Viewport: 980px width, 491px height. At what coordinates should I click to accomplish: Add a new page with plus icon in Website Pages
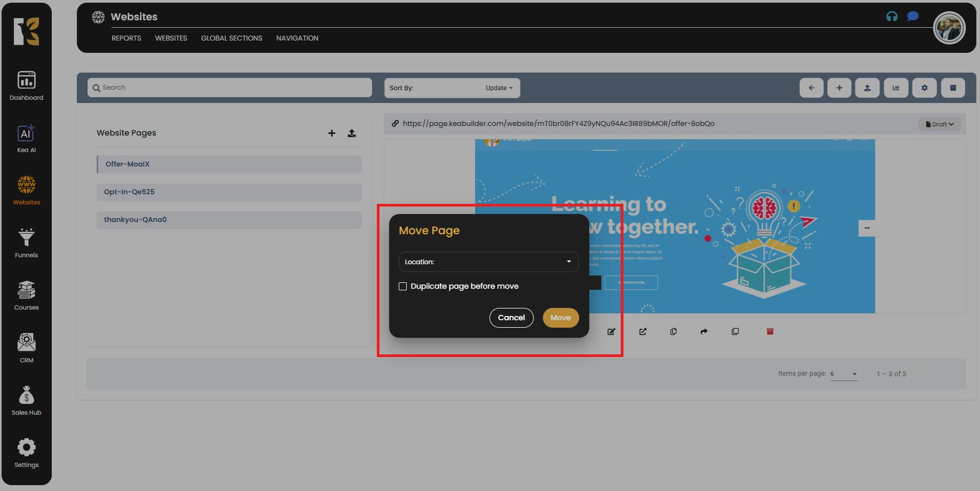331,133
